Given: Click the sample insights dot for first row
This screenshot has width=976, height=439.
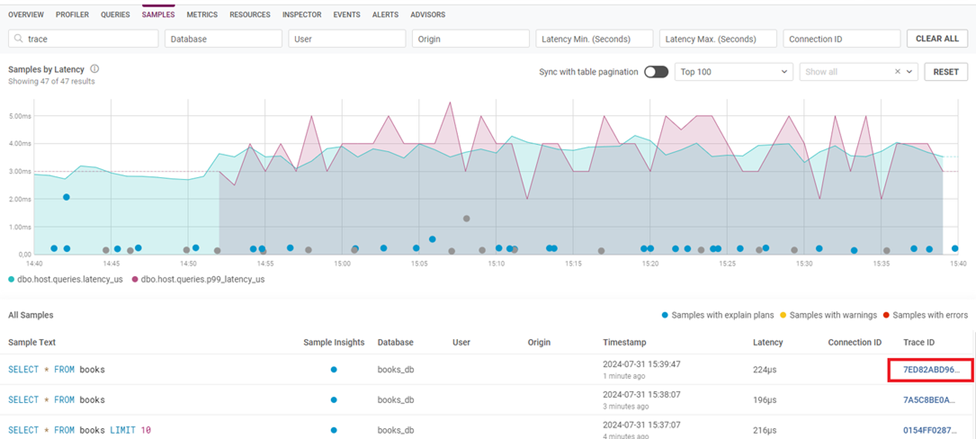Looking at the screenshot, I should click(333, 370).
